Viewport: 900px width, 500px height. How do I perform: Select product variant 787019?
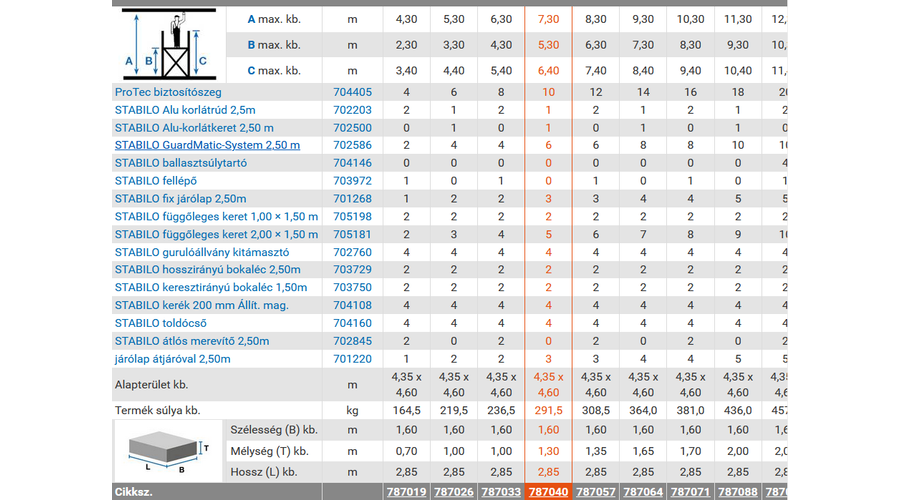click(406, 492)
